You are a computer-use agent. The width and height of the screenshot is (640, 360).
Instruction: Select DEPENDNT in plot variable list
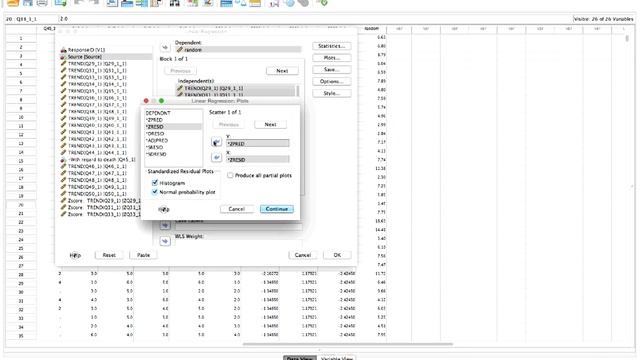coord(173,113)
